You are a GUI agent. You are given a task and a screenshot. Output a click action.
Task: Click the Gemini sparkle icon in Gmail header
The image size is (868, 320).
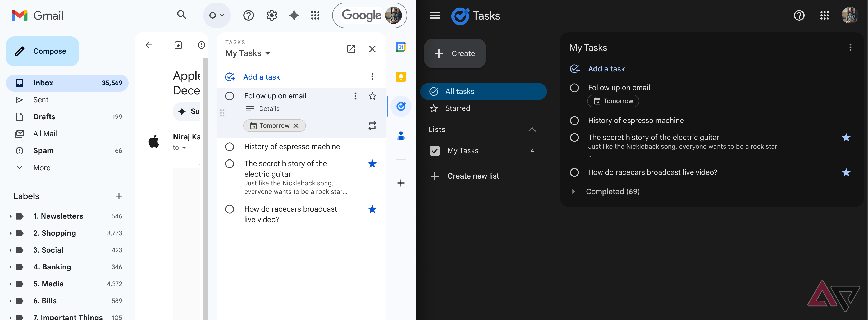pyautogui.click(x=294, y=15)
